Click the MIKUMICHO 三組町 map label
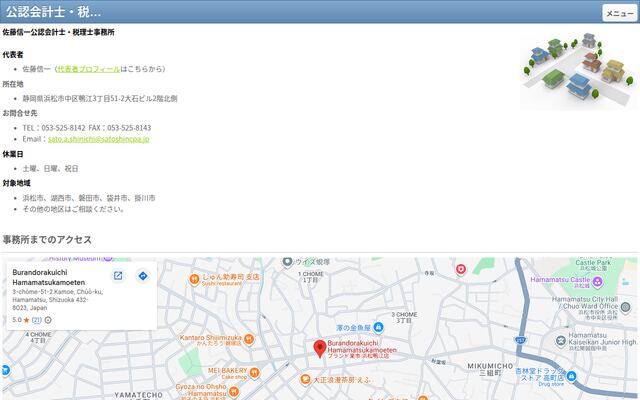The image size is (640, 400). point(490,369)
